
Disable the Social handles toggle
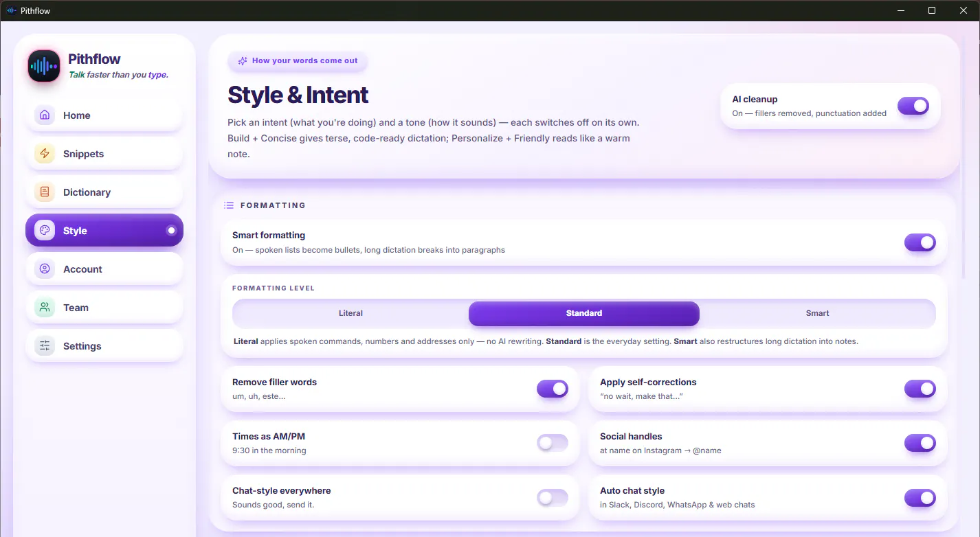920,444
